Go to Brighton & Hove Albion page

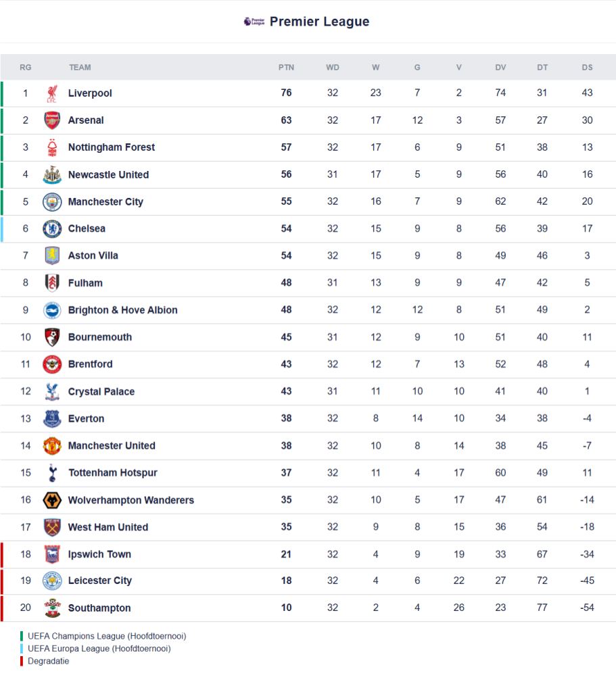pos(122,310)
